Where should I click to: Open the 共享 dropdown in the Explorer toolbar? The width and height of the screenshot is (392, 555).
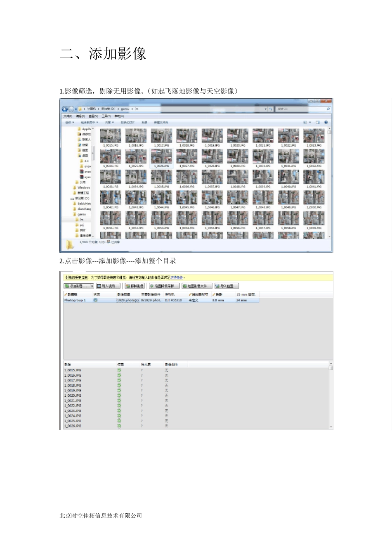pos(109,122)
